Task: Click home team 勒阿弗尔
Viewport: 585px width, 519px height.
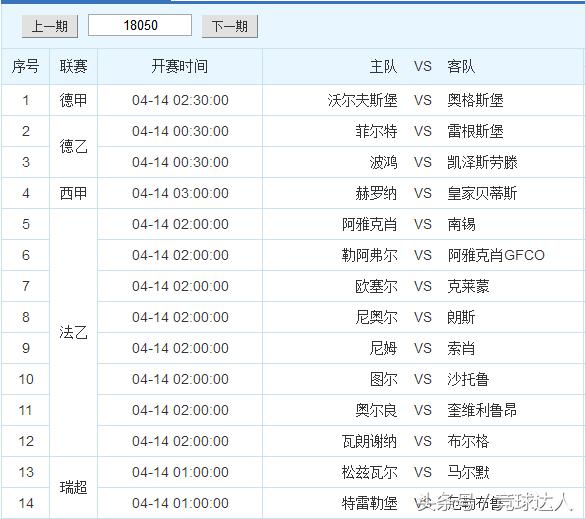Action: (x=370, y=255)
